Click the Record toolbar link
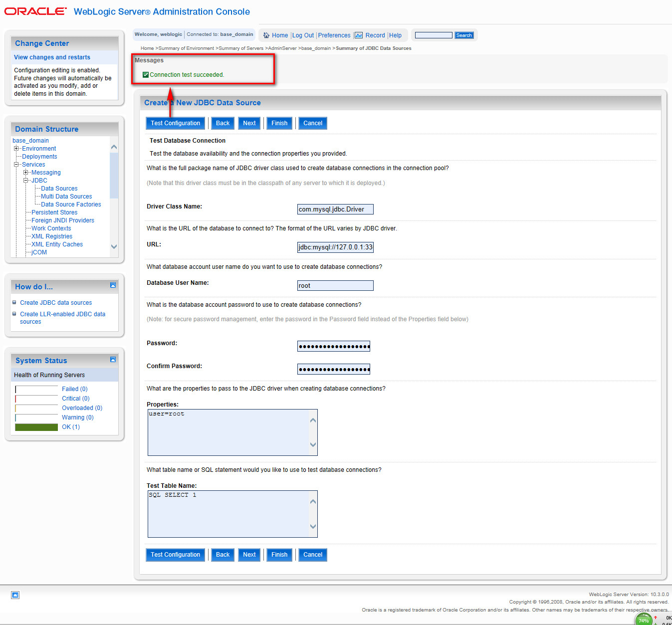Screen dimensions: 672x625 point(375,35)
